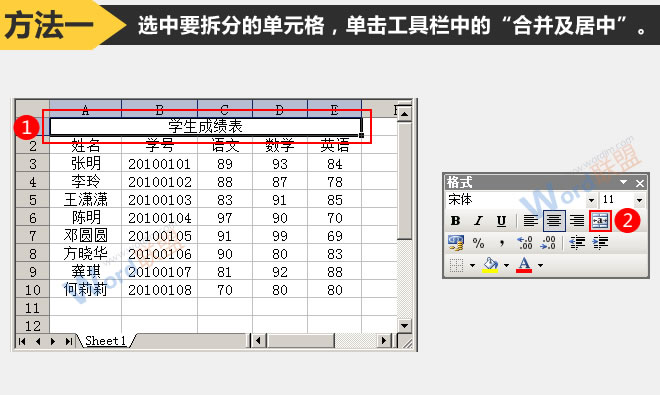
Task: Align cell text to the right
Action: 577,221
